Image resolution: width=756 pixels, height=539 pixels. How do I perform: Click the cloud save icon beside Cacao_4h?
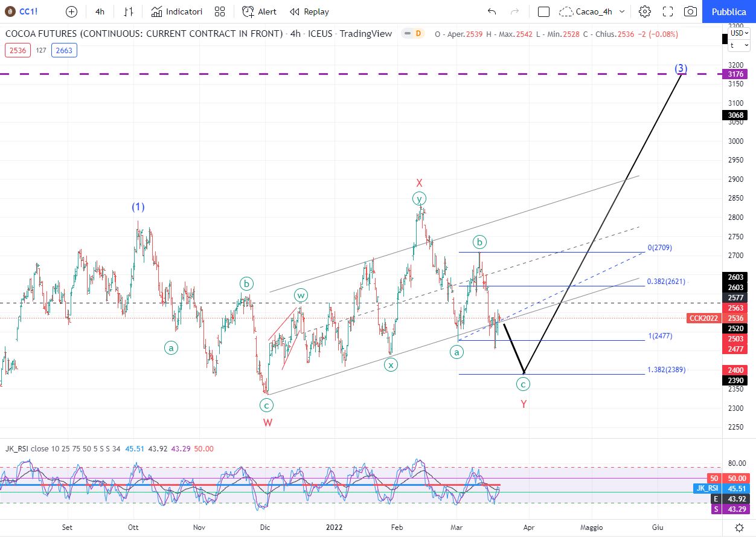coord(566,11)
